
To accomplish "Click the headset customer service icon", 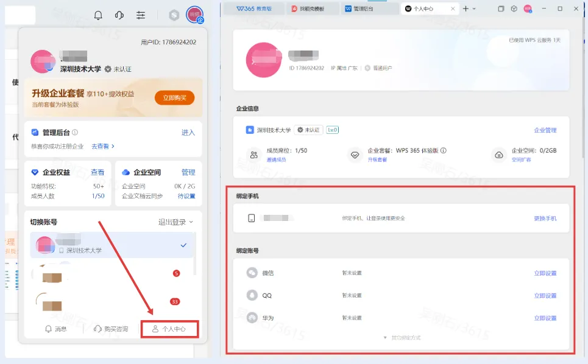I will pyautogui.click(x=119, y=15).
